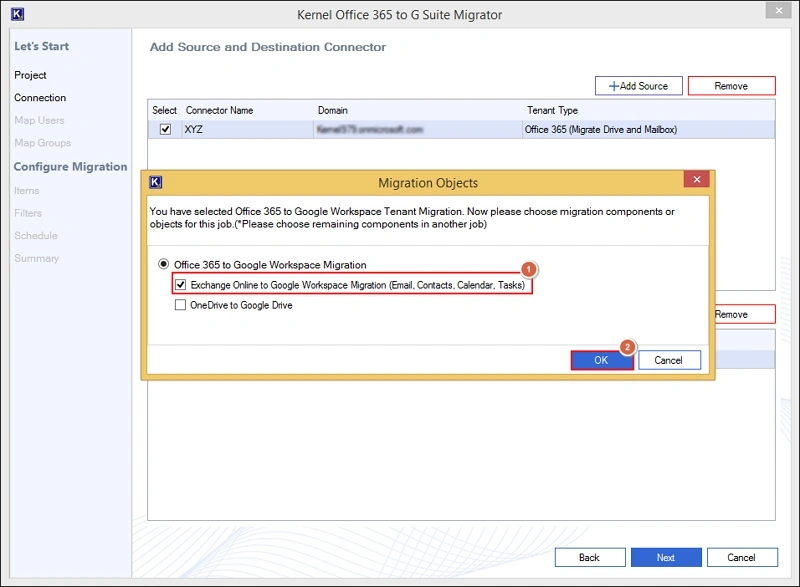Click the top Remove button
This screenshot has height=587, width=800.
point(731,86)
